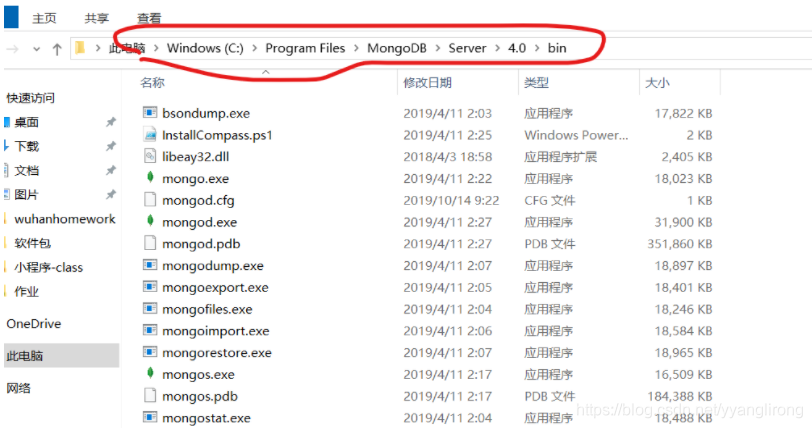Click the mongos.exe green leaf icon
This screenshot has width=812, height=428.
click(x=150, y=373)
